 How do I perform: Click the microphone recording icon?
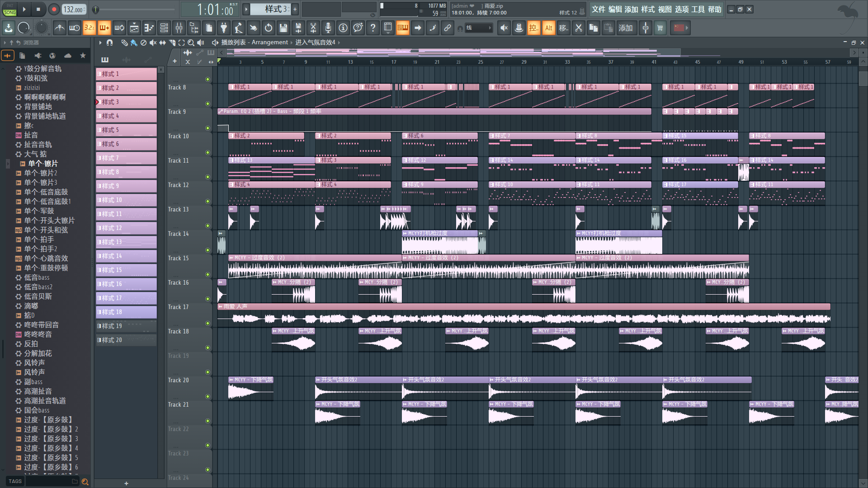tap(328, 28)
